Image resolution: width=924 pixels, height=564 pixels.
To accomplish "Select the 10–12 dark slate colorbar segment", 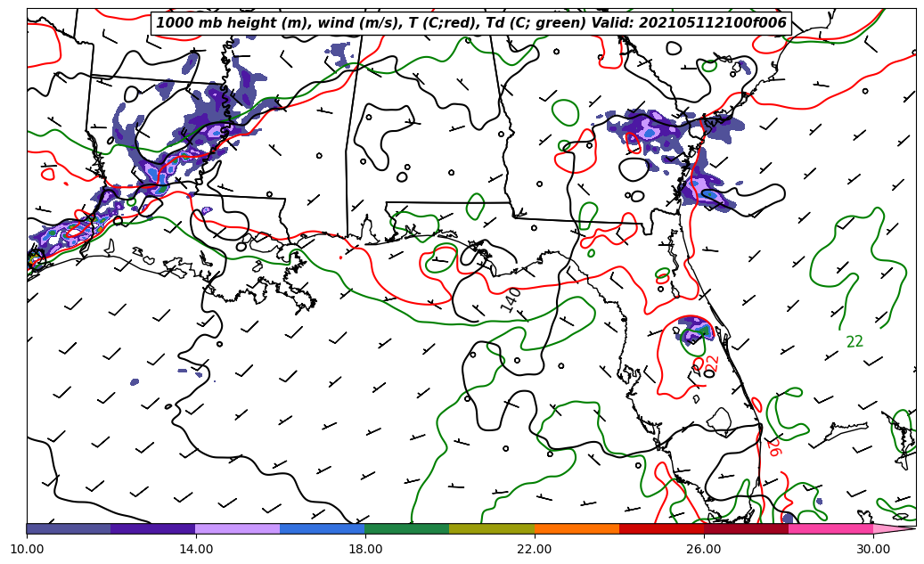I will (x=69, y=528).
